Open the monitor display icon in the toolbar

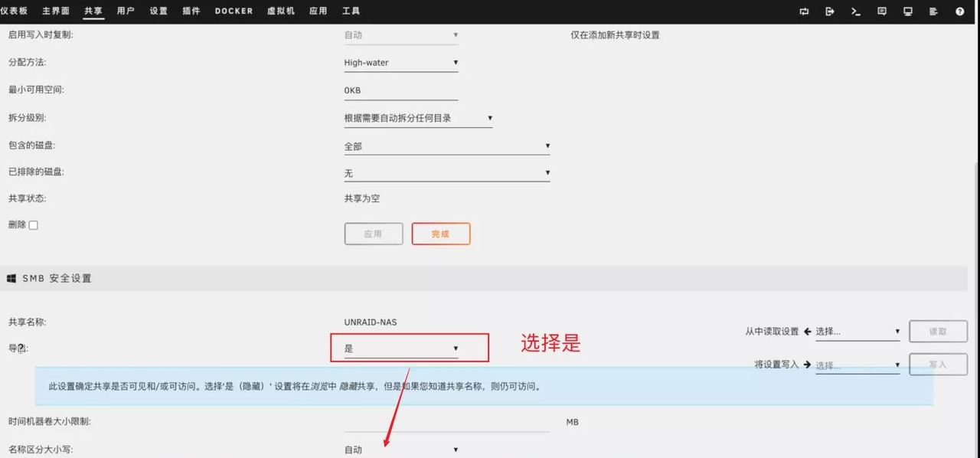point(908,11)
